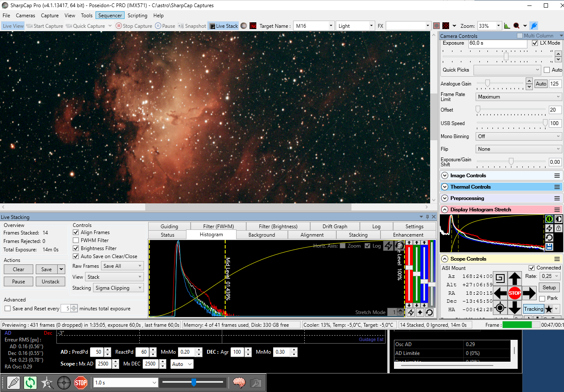The width and height of the screenshot is (564, 392).
Task: Open the Frame Rate Limit dropdown
Action: point(519,97)
